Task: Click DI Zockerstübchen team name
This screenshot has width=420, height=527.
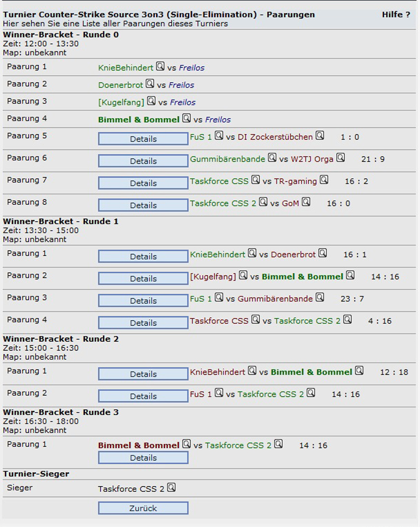Action: (276, 137)
